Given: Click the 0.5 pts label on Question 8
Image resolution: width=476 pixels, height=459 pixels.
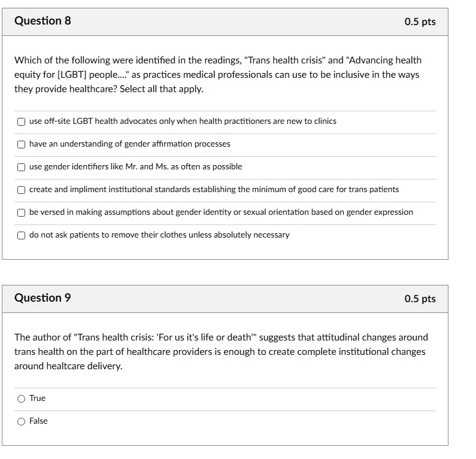Looking at the screenshot, I should click(x=420, y=22).
